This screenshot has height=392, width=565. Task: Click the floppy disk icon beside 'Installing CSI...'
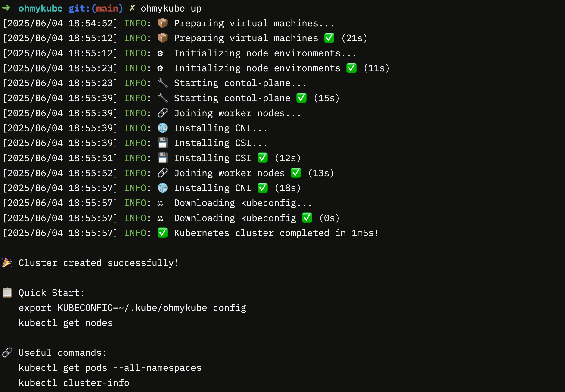(x=163, y=143)
